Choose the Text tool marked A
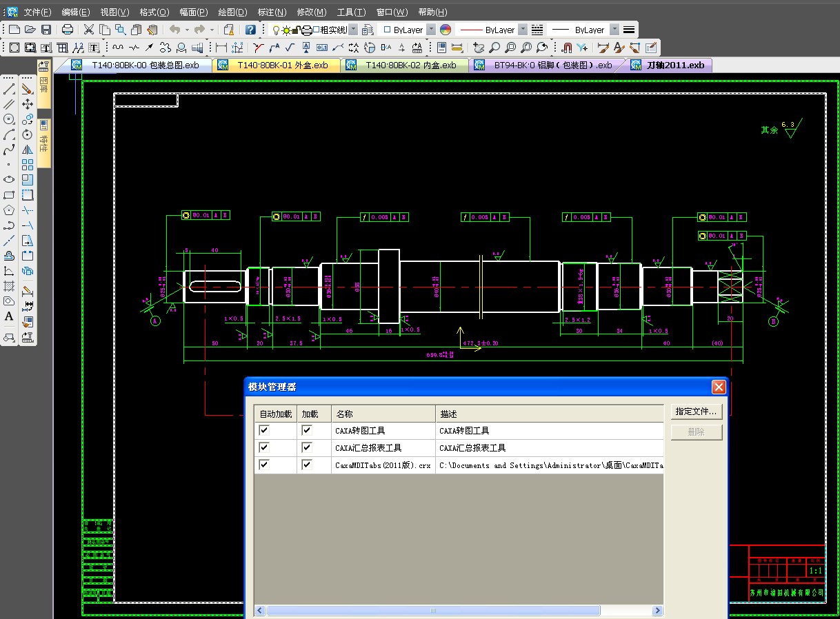Image resolution: width=840 pixels, height=619 pixels. [x=9, y=316]
